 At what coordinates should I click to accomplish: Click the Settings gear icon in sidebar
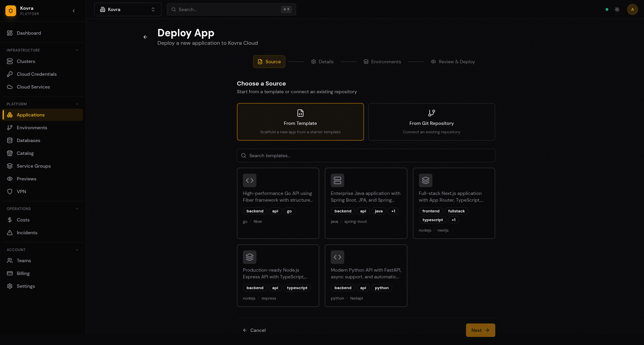point(10,286)
